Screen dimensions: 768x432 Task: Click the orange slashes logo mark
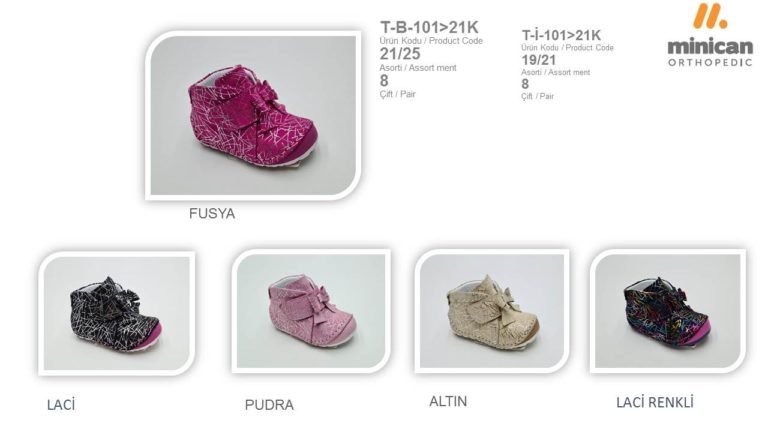pos(710,16)
